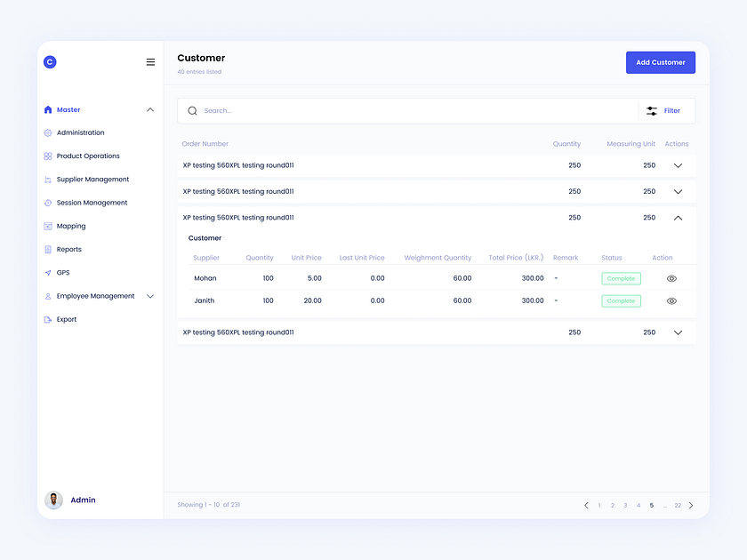The height and width of the screenshot is (560, 747).
Task: Click the Session Management clock icon
Action: tap(48, 203)
